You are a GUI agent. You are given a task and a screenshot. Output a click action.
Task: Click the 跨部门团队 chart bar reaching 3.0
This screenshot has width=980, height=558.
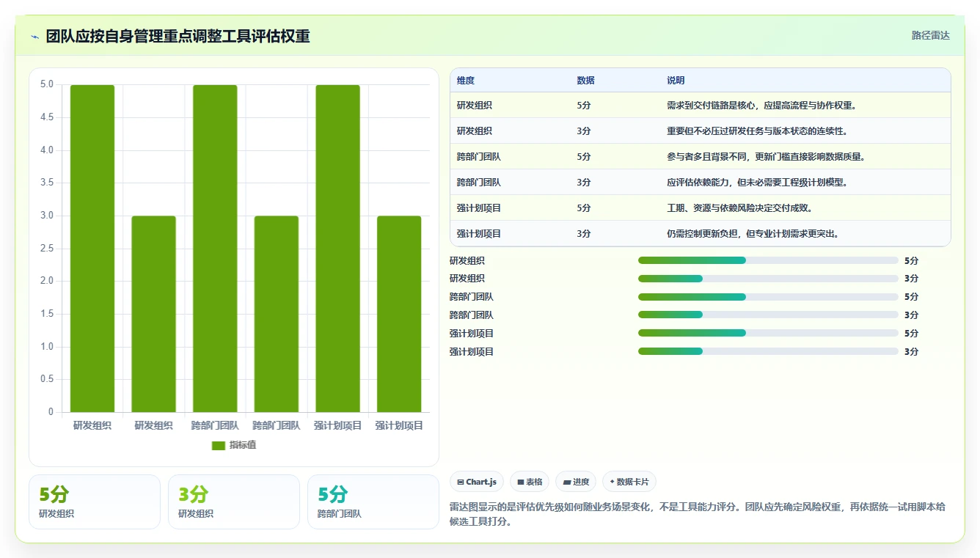point(277,314)
